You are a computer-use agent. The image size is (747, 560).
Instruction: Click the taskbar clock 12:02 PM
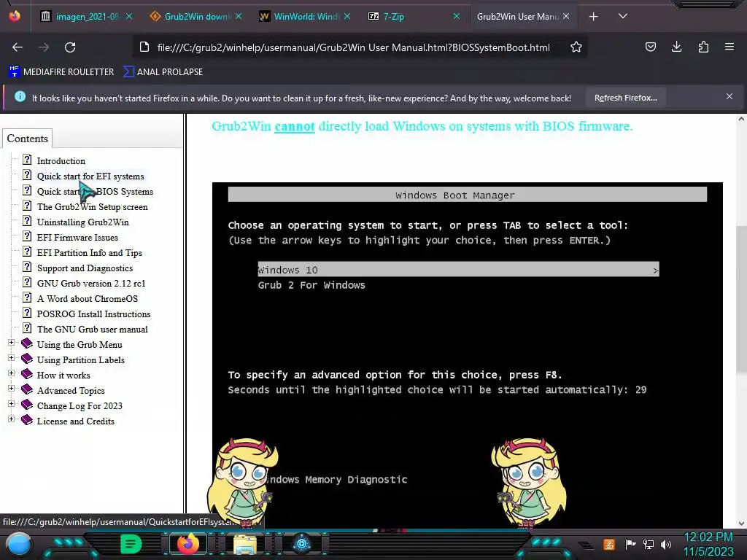(x=708, y=537)
